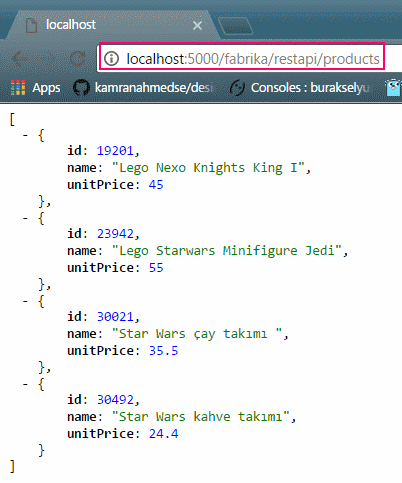Open the Apps bookmark label

tap(46, 88)
